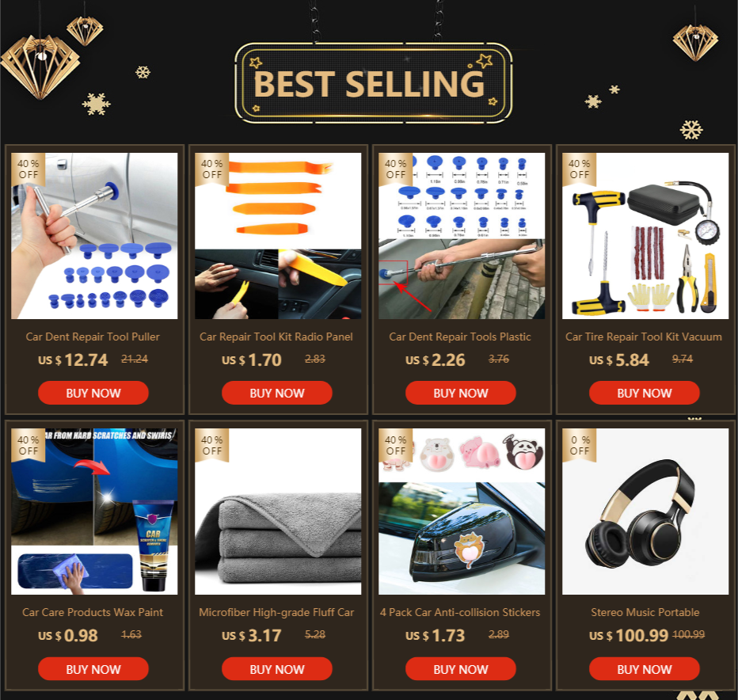
Task: Click the BEST SELLING banner sign
Action: coord(373,83)
